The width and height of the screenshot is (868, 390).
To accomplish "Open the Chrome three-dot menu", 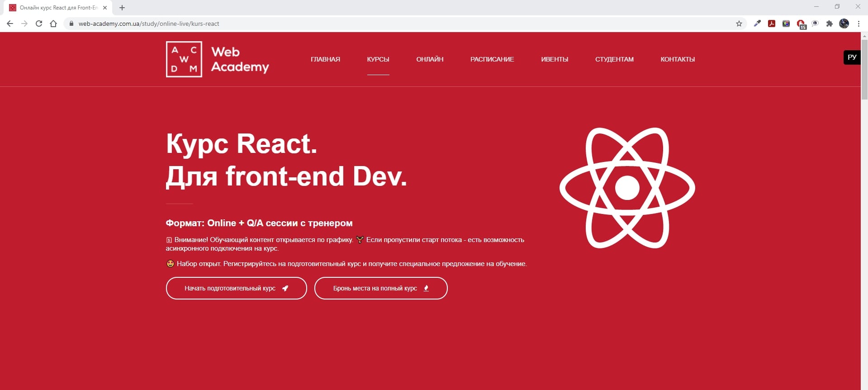I will (859, 24).
